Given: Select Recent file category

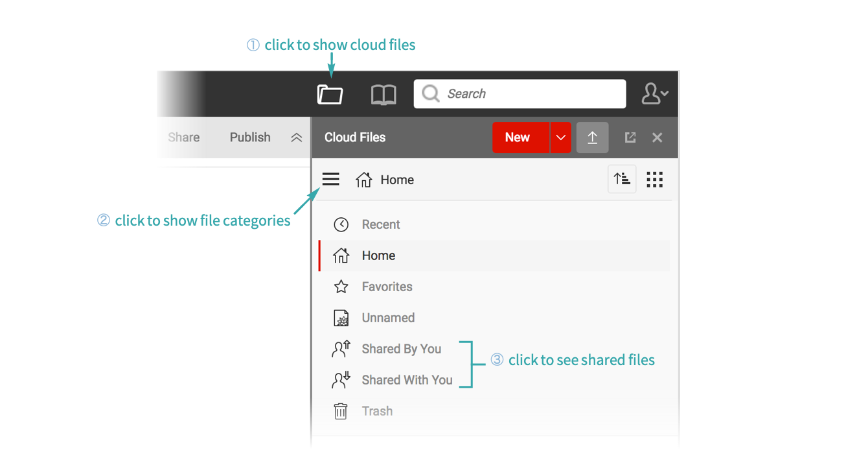Looking at the screenshot, I should coord(380,224).
